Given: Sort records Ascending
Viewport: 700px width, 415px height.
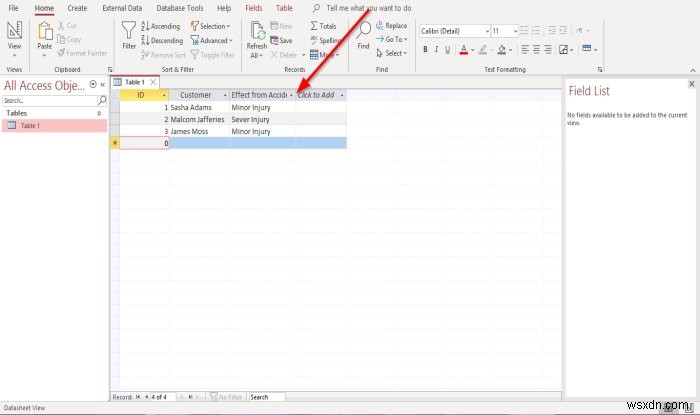Looking at the screenshot, I should pyautogui.click(x=161, y=26).
